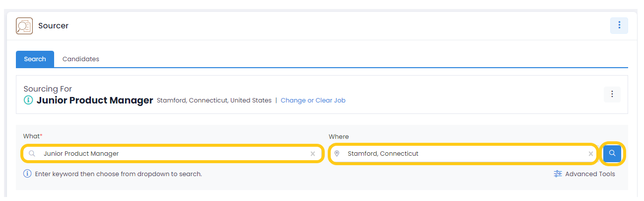This screenshot has width=644, height=201.
Task: Select the Search tab
Action: pyautogui.click(x=35, y=59)
